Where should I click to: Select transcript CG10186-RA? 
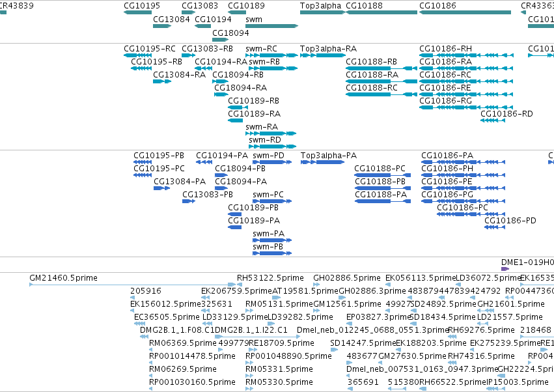point(466,68)
